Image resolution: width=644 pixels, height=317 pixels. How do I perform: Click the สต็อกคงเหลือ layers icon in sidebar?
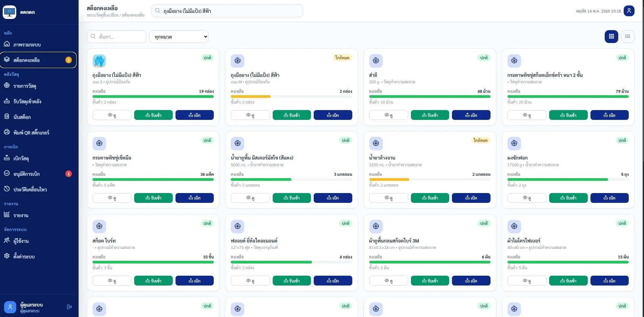tap(7, 60)
